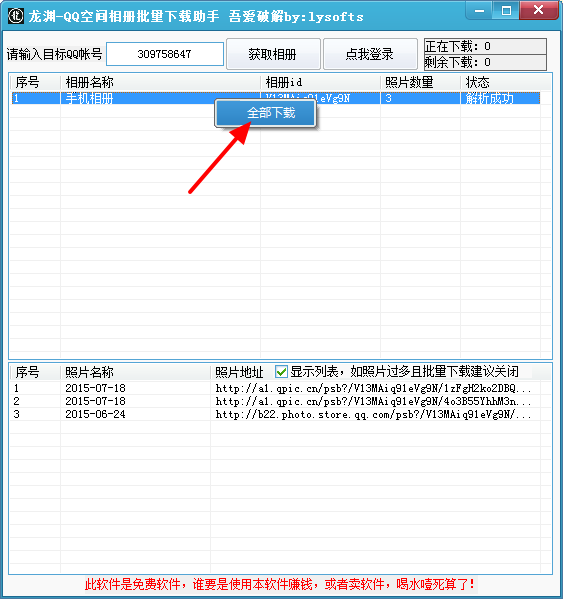Click the 解析成功 status cell
Viewport: 563px width, 599px height.
click(x=489, y=99)
